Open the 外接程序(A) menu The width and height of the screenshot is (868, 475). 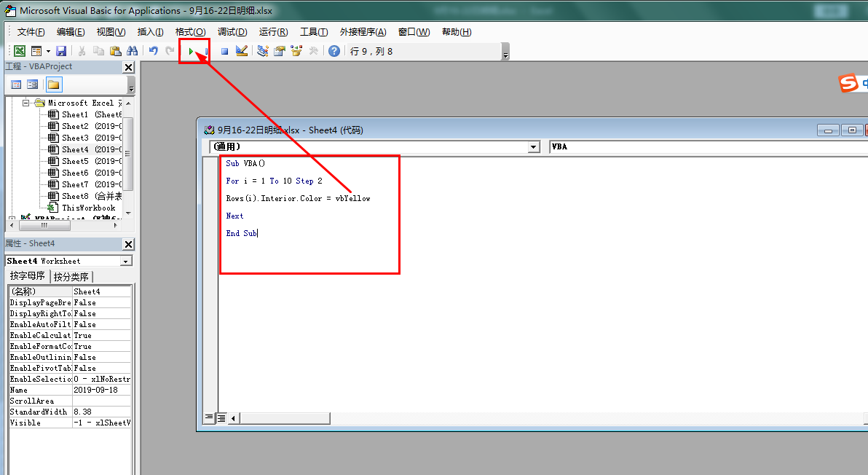(x=363, y=32)
